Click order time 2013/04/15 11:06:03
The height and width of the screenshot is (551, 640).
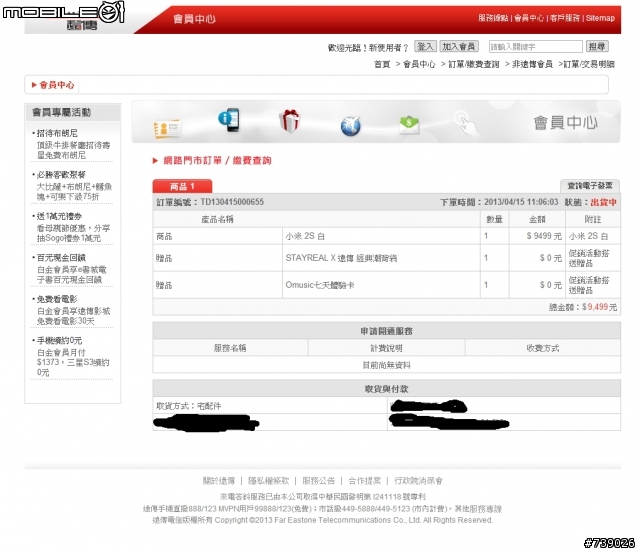(x=521, y=202)
